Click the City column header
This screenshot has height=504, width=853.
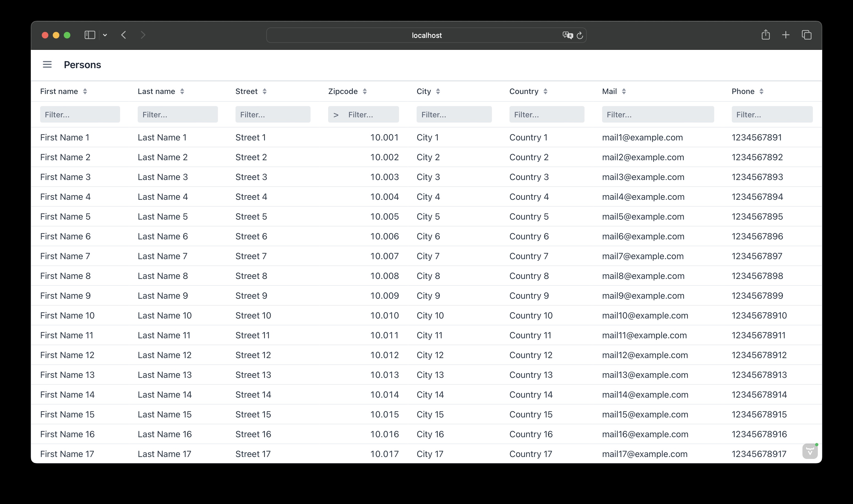pyautogui.click(x=424, y=91)
